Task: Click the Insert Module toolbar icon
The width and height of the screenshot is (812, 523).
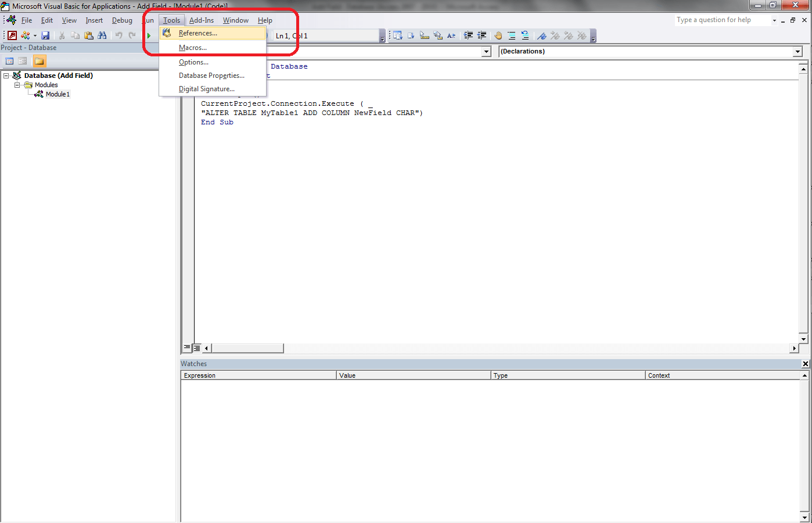Action: click(x=25, y=35)
